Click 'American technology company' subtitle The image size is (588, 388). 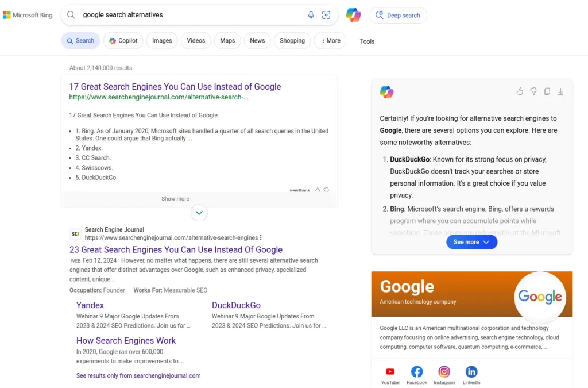pos(418,302)
